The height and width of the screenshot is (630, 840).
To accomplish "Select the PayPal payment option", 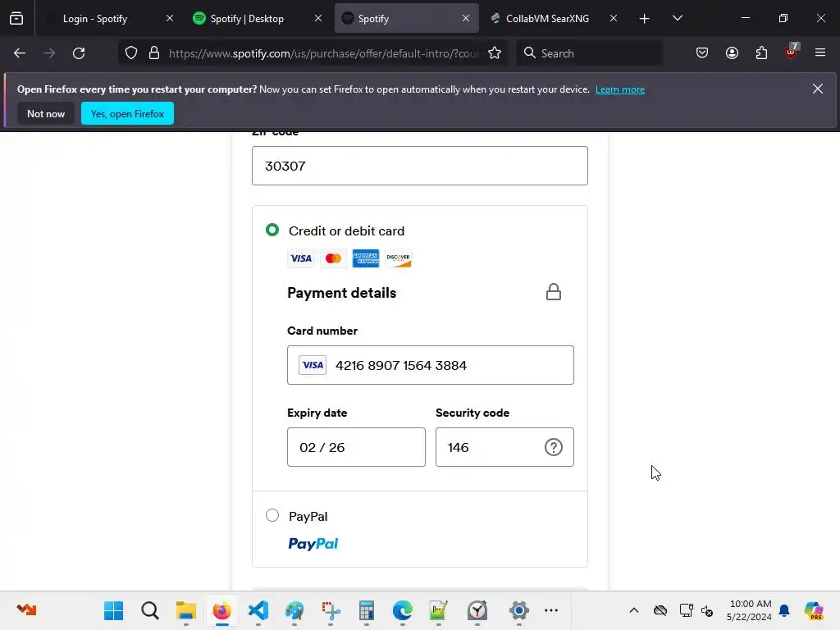I will [272, 515].
